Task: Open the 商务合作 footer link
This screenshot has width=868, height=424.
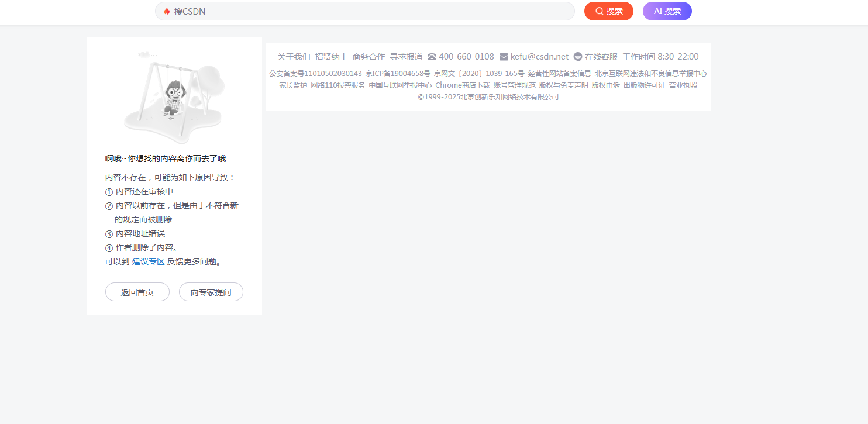Action: pyautogui.click(x=368, y=57)
